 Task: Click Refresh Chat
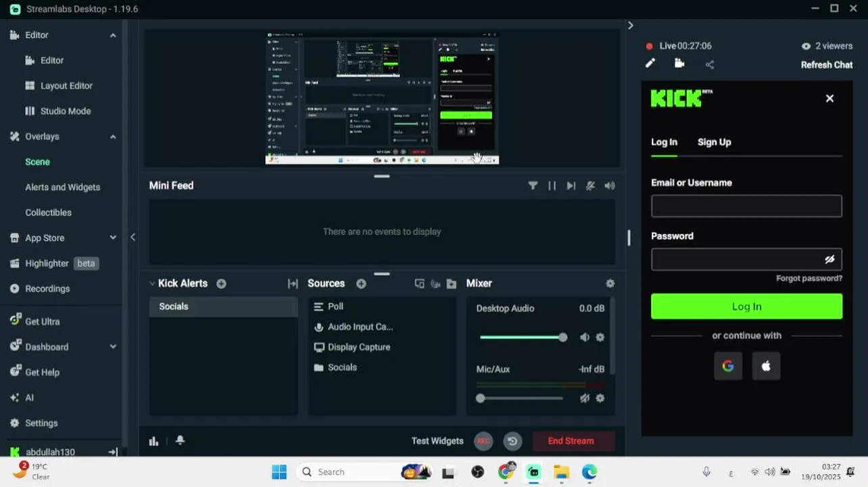[827, 65]
